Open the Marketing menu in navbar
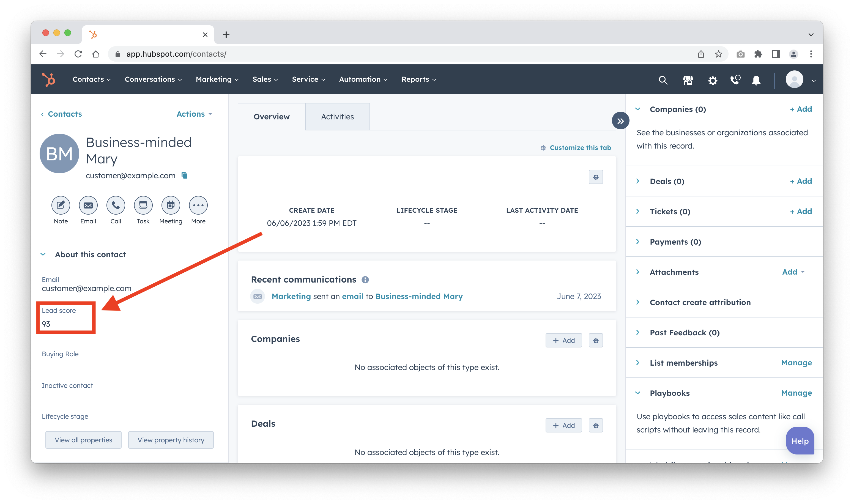The height and width of the screenshot is (504, 854). click(217, 80)
